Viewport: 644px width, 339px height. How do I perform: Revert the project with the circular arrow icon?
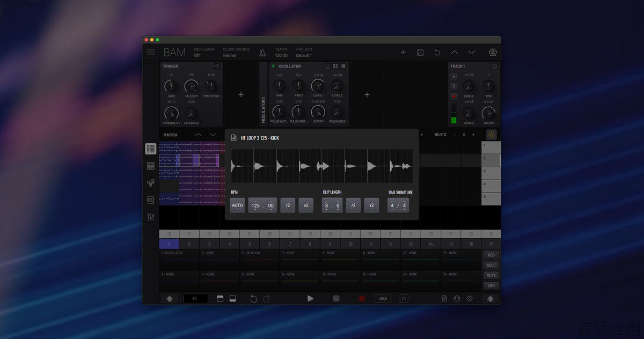437,52
